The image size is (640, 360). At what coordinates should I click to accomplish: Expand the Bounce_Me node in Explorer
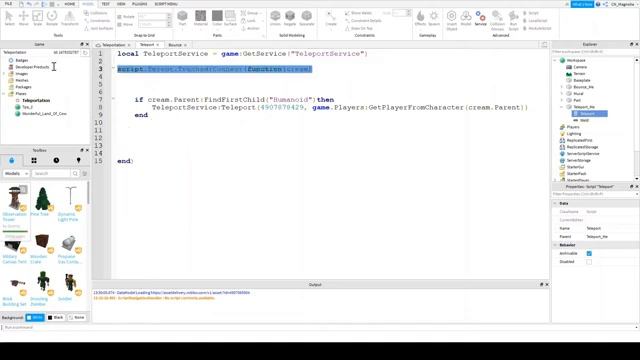point(562,87)
